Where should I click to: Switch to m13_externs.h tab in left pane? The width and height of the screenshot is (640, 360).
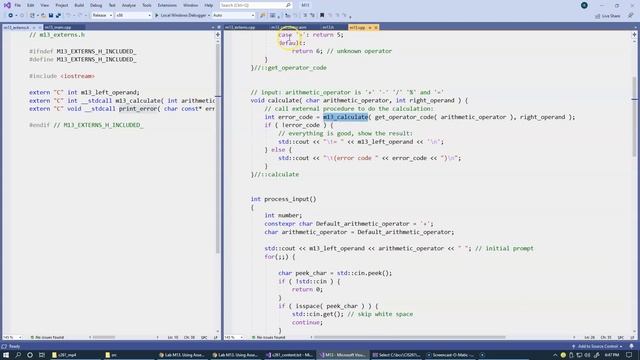(x=16, y=27)
